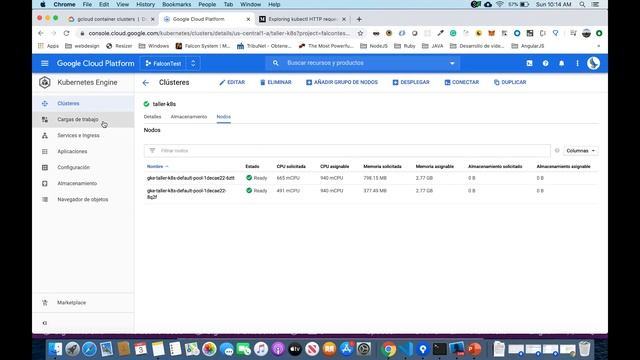Image resolution: width=640 pixels, height=360 pixels.
Task: Click the Kubernetes Engine logo icon
Action: click(x=45, y=82)
